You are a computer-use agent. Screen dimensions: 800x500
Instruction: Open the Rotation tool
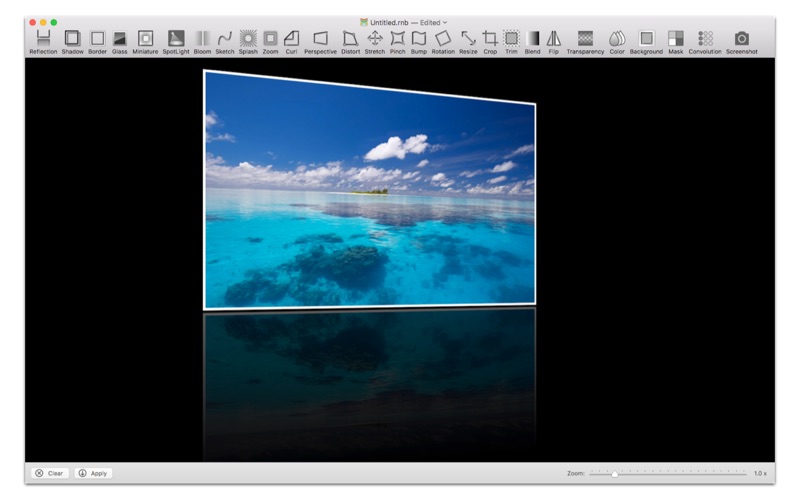[443, 42]
